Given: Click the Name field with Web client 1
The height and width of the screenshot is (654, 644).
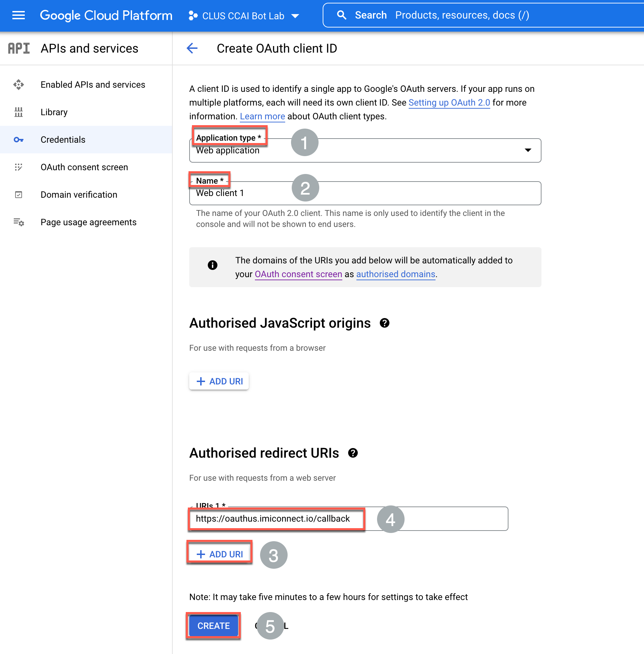Looking at the screenshot, I should pos(365,193).
